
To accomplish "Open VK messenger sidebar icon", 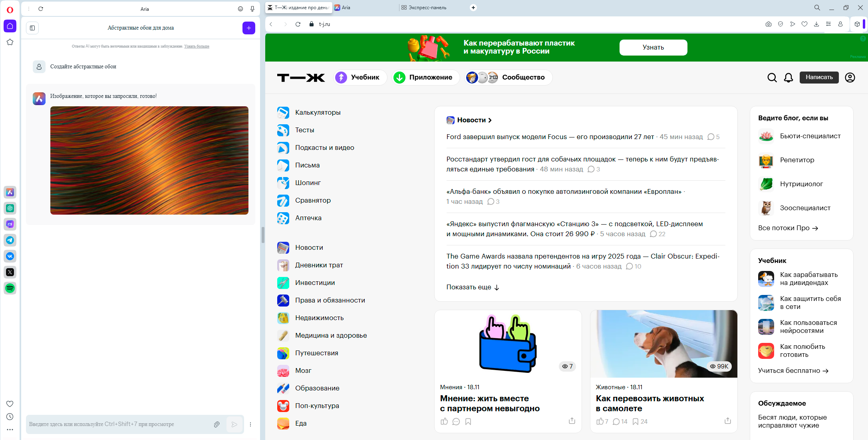I will coord(10,256).
